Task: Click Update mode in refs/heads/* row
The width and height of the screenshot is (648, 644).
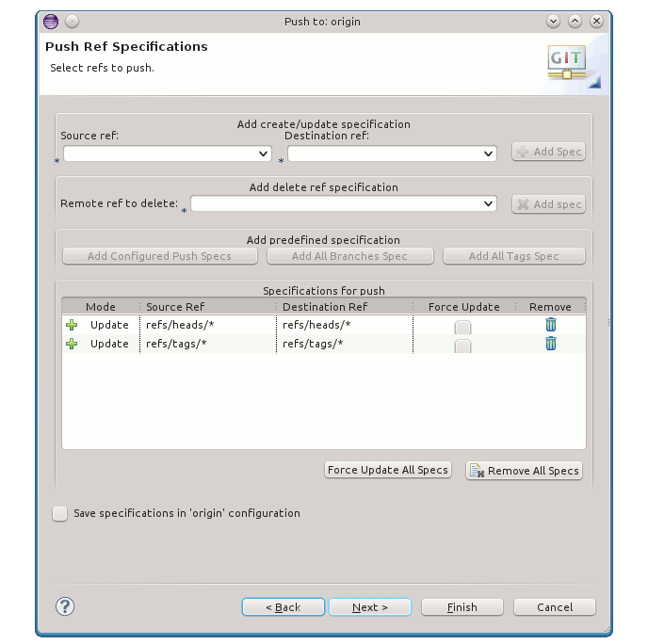Action: pyautogui.click(x=109, y=325)
